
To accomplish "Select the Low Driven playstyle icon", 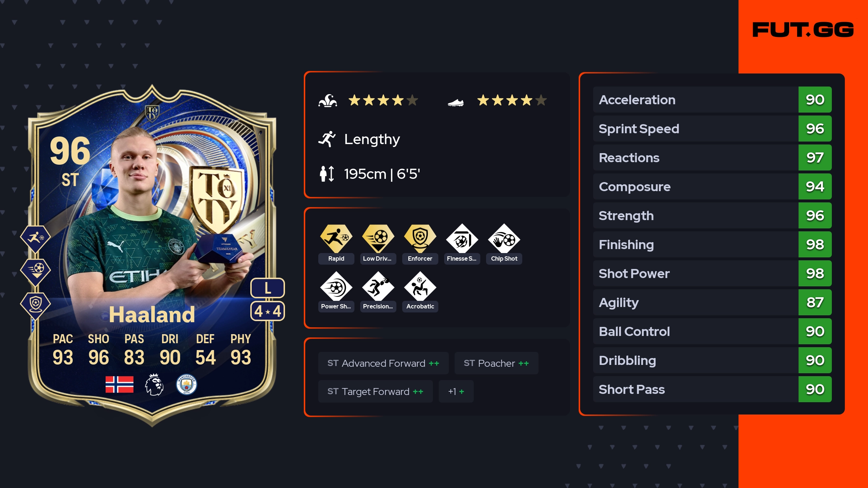I will 378,239.
